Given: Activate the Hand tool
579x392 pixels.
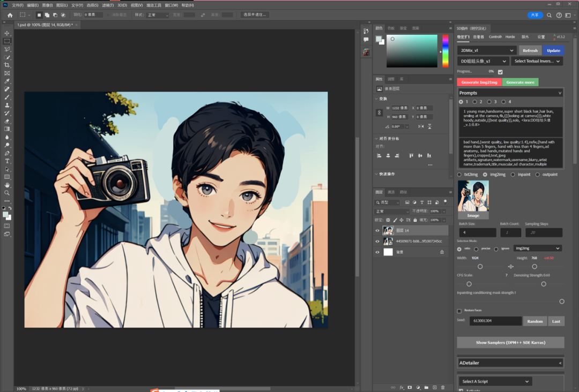Looking at the screenshot, I should (x=7, y=185).
